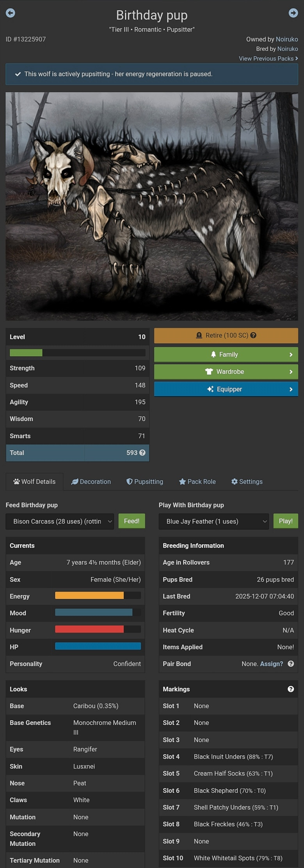Click the 26 pups bred value
Image resolution: width=304 pixels, height=868 pixels.
pos(276,579)
